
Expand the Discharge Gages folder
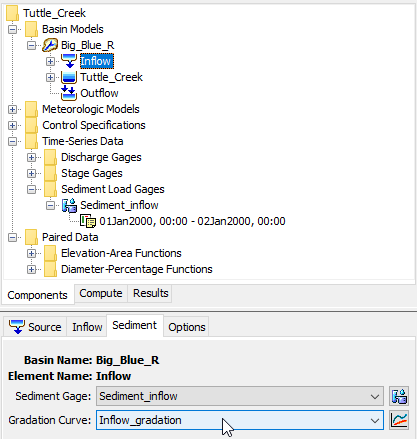click(31, 157)
